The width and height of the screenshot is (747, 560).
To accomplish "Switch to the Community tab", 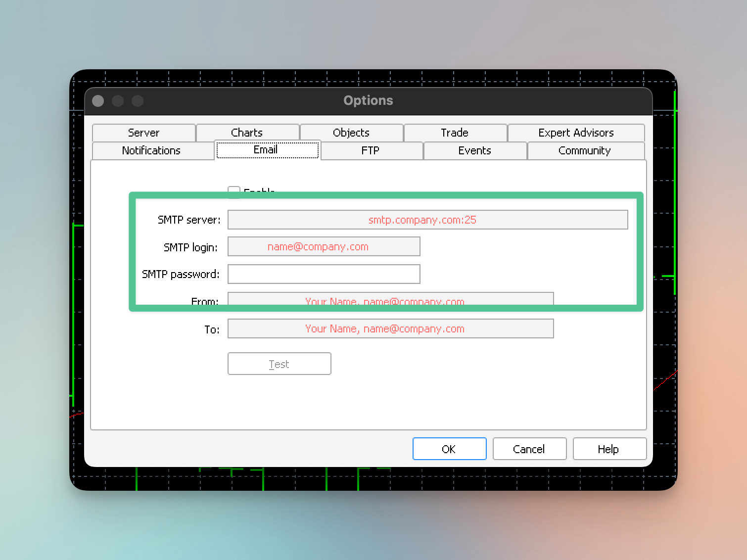I will point(585,151).
